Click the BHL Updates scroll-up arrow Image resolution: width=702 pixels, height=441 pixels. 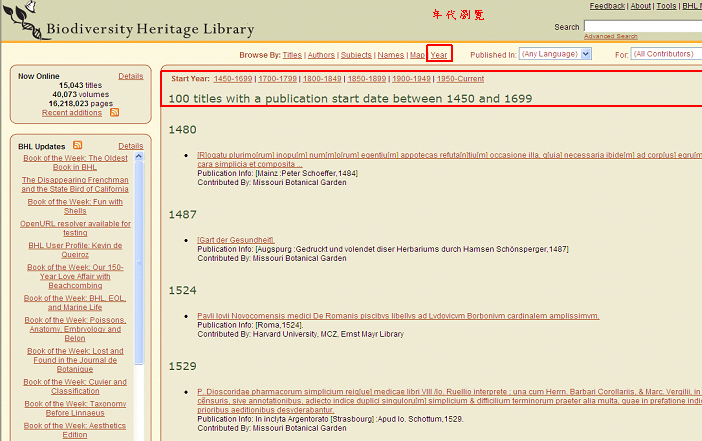[139, 156]
